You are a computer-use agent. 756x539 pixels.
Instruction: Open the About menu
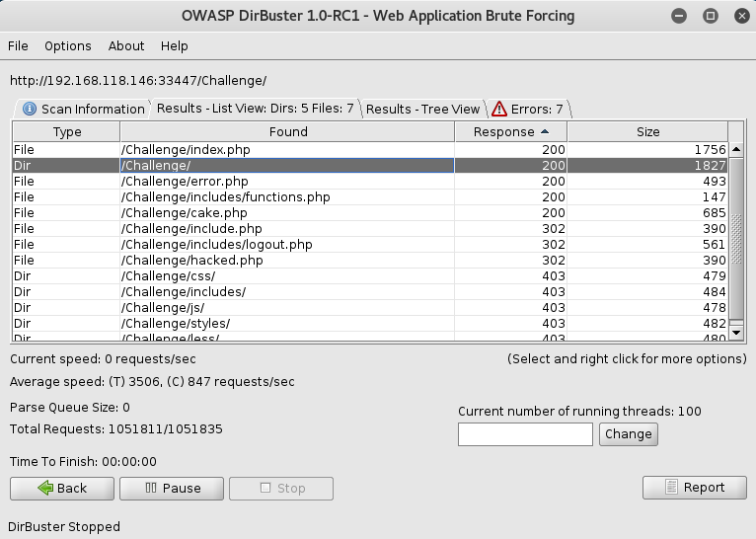point(126,45)
